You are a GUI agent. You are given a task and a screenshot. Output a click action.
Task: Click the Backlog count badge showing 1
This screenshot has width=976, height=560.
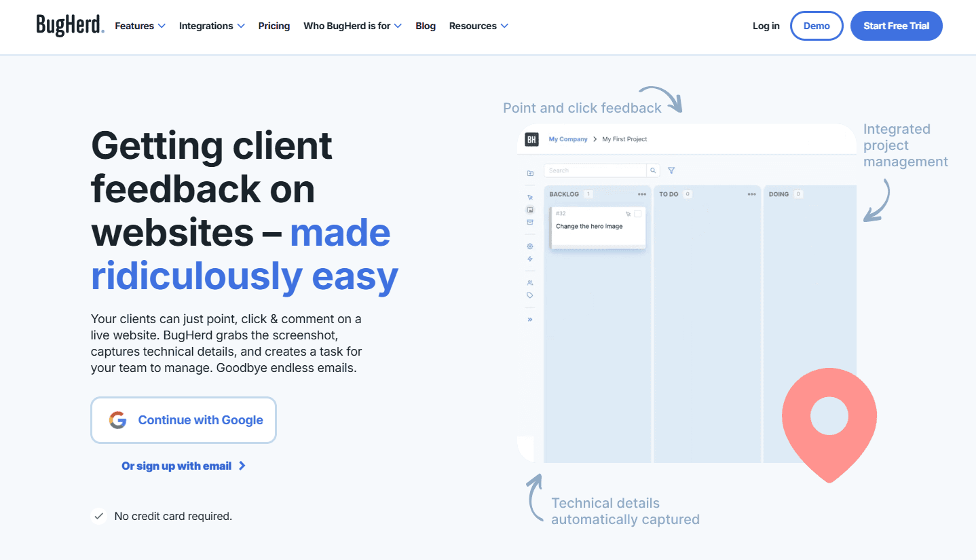pyautogui.click(x=588, y=194)
